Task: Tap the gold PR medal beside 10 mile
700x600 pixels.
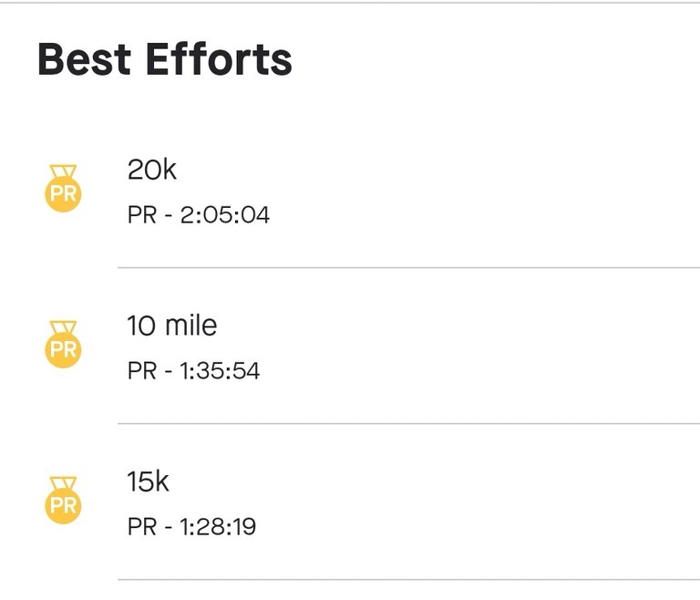Action: 63,344
